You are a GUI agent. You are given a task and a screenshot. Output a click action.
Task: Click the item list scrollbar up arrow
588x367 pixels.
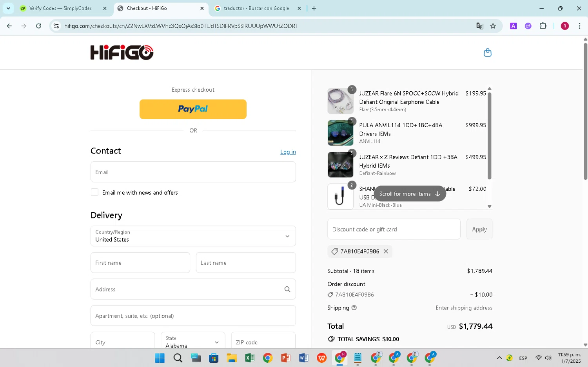489,89
